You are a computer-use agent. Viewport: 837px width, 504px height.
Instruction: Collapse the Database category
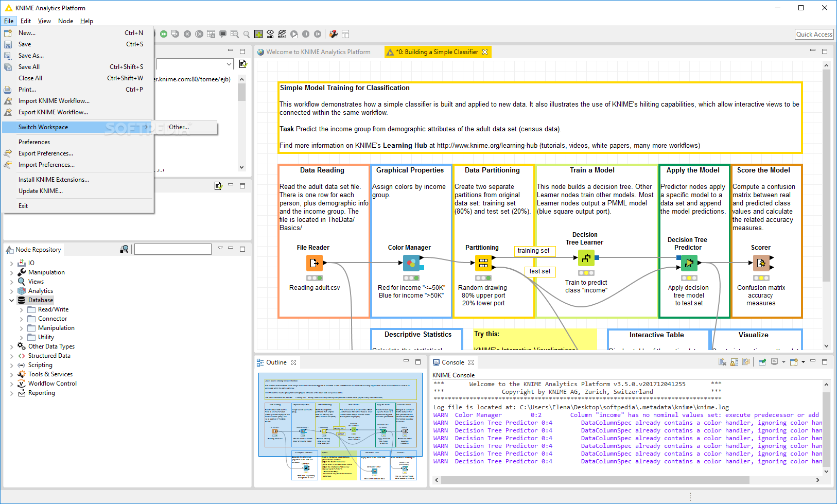point(11,300)
